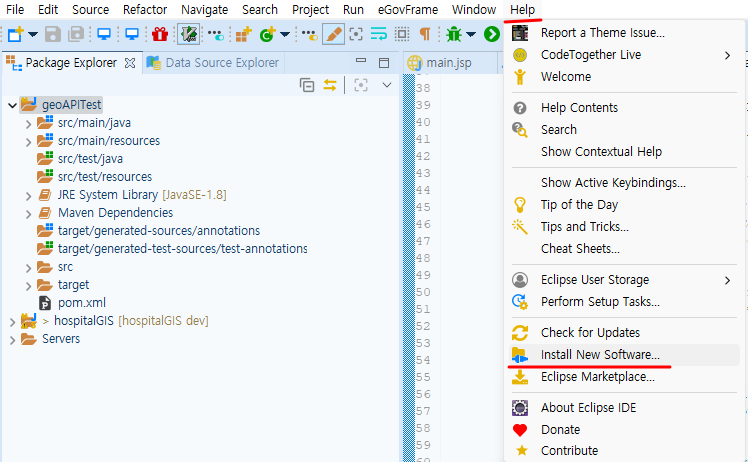
Task: Click Eclipse Marketplace... menu entry
Action: 624,377
